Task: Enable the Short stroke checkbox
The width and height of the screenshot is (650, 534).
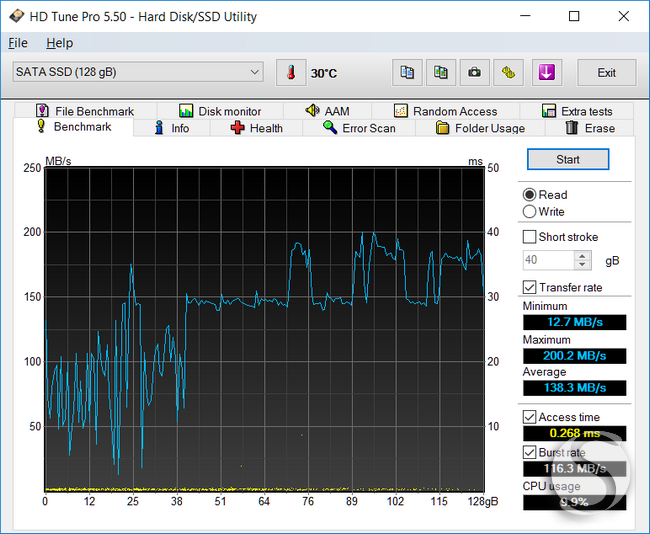Action: click(x=529, y=237)
